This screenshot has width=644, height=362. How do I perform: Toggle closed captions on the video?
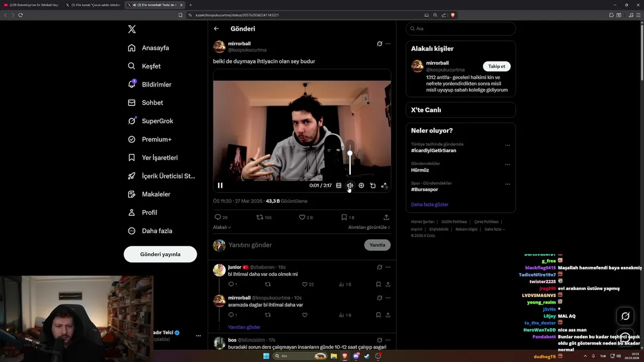[339, 186]
